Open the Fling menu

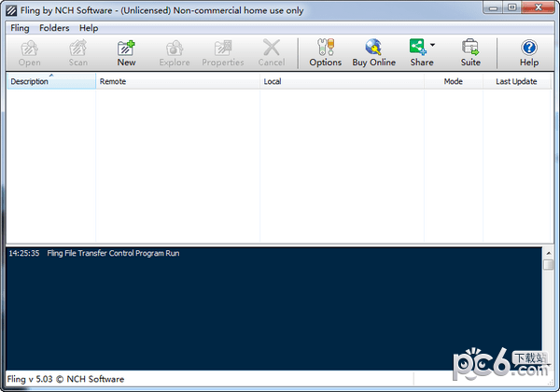(x=20, y=28)
